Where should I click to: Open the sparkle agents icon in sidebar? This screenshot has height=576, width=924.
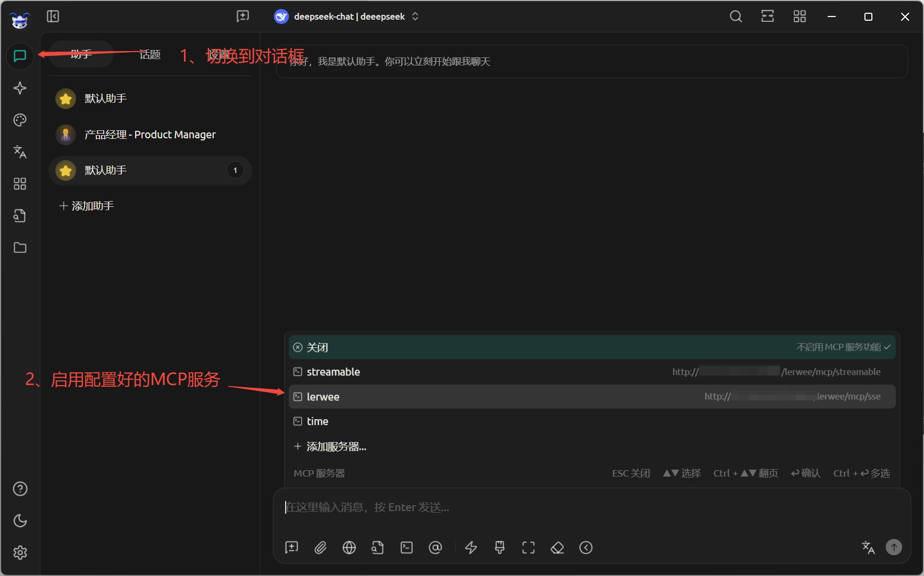point(20,88)
